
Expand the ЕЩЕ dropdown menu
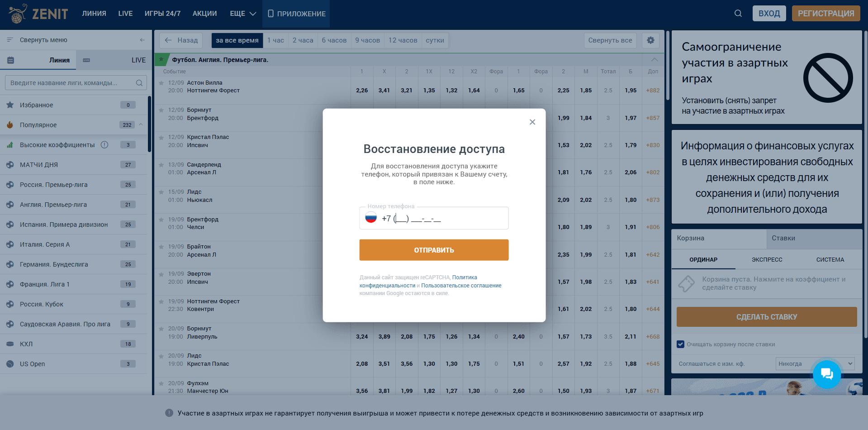point(243,14)
